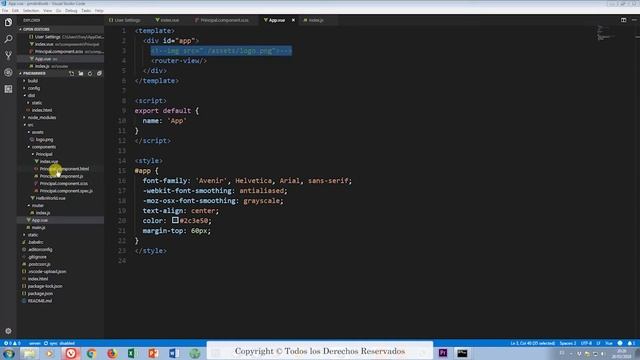Screen dimensions: 640x360
Task: Click the #2c3e50 color swatch
Action: pos(175,220)
